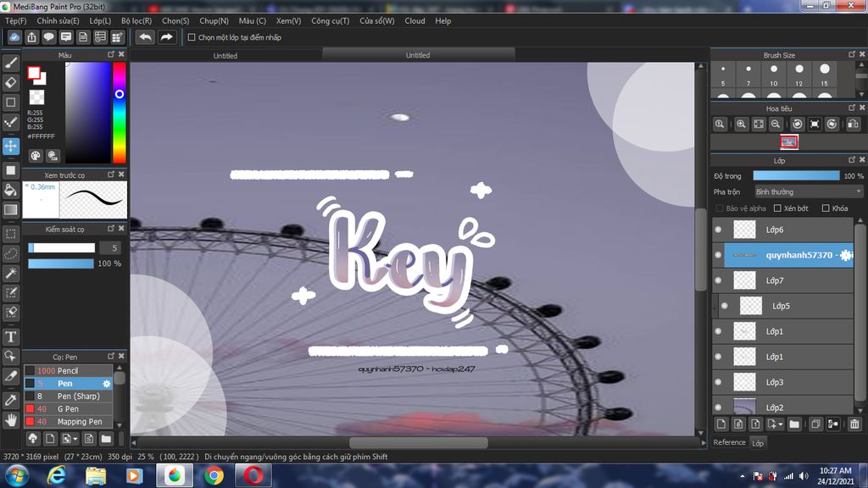
Task: Select the Magic Wand tool
Action: pos(10,273)
